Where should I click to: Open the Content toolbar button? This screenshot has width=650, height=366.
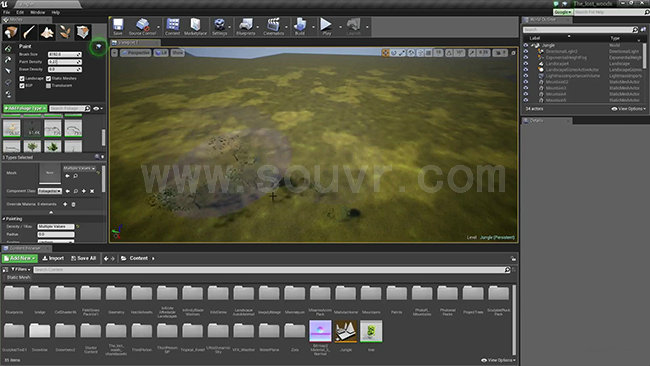172,27
